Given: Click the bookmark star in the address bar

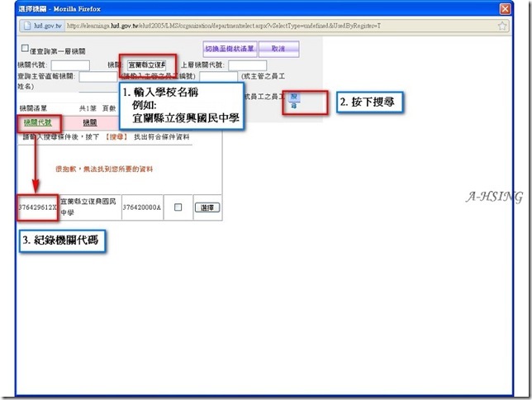Looking at the screenshot, I should tap(501, 26).
